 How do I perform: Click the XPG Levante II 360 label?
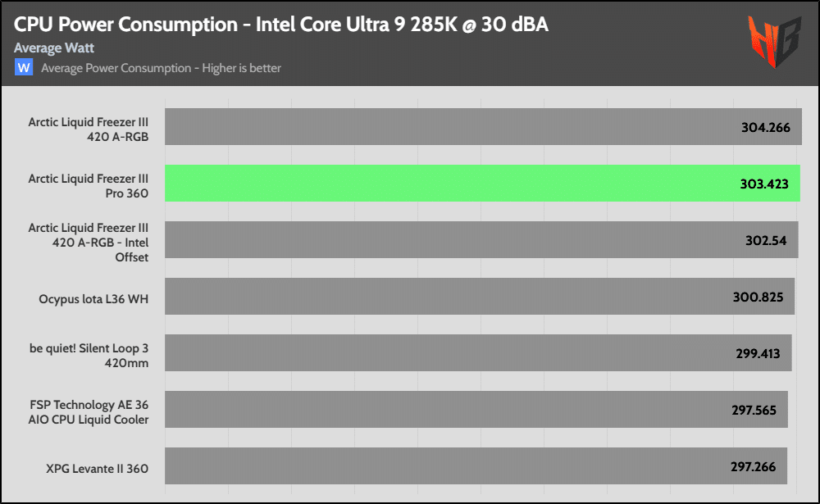98,469
